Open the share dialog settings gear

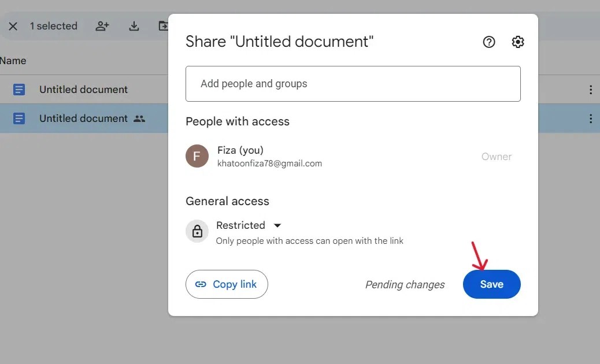click(517, 42)
